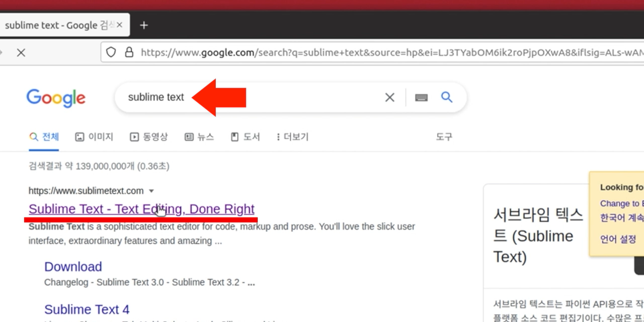
Task: Switch to the 뉴스 tab
Action: click(x=199, y=137)
